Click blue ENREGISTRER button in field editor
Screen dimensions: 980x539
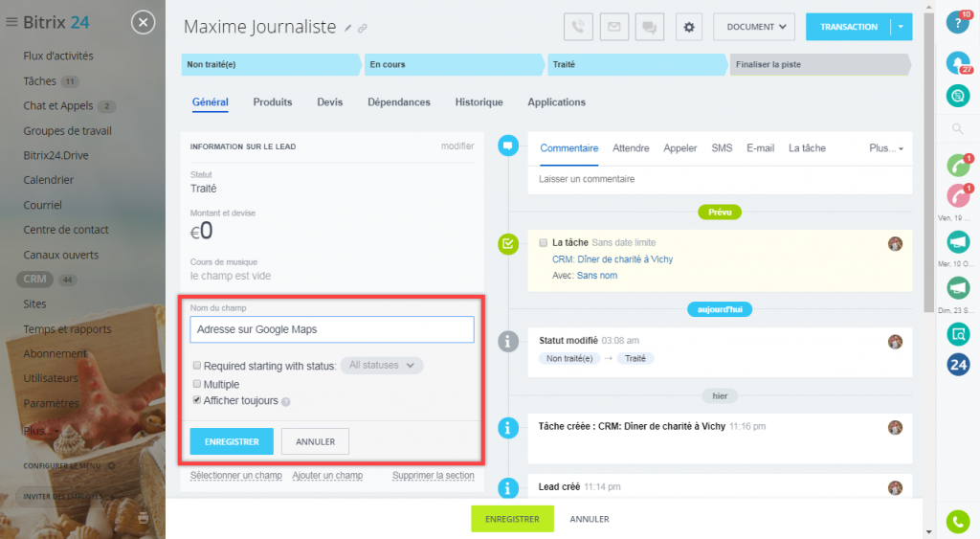(x=232, y=441)
